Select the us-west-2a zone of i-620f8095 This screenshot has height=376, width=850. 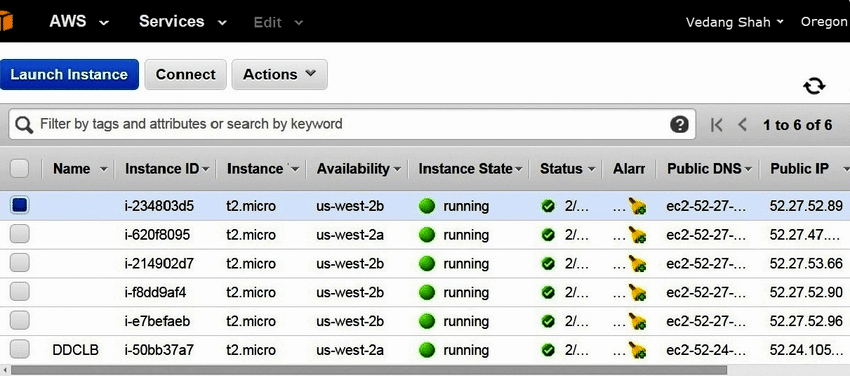(350, 235)
